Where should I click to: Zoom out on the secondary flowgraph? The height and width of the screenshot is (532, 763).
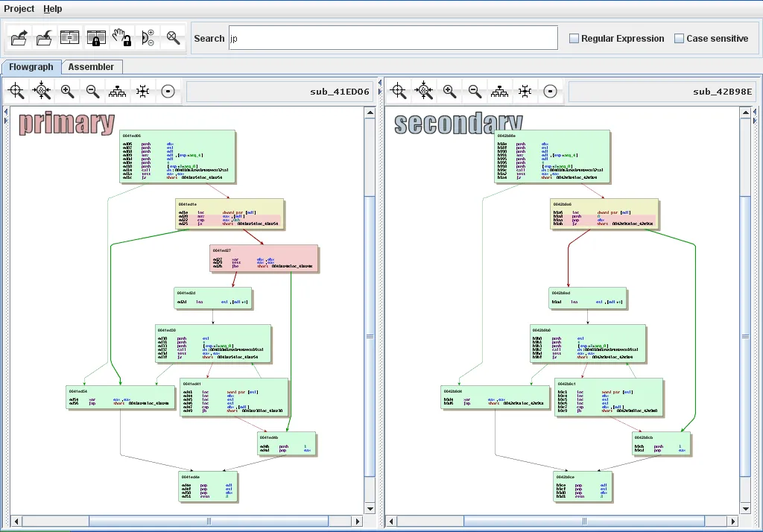click(x=475, y=91)
